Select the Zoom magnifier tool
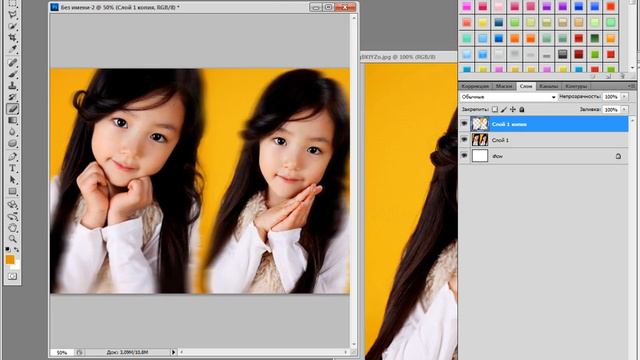This screenshot has height=360, width=640. point(13,238)
